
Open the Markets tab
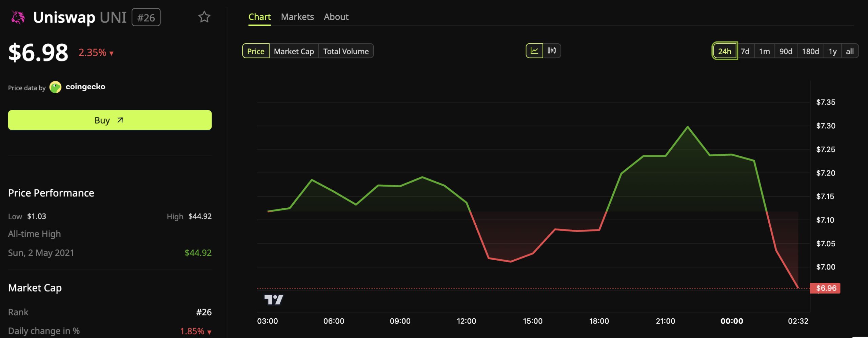(297, 17)
